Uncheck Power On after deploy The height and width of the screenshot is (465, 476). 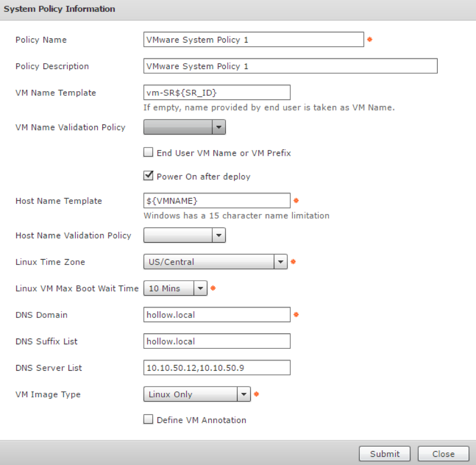[148, 176]
